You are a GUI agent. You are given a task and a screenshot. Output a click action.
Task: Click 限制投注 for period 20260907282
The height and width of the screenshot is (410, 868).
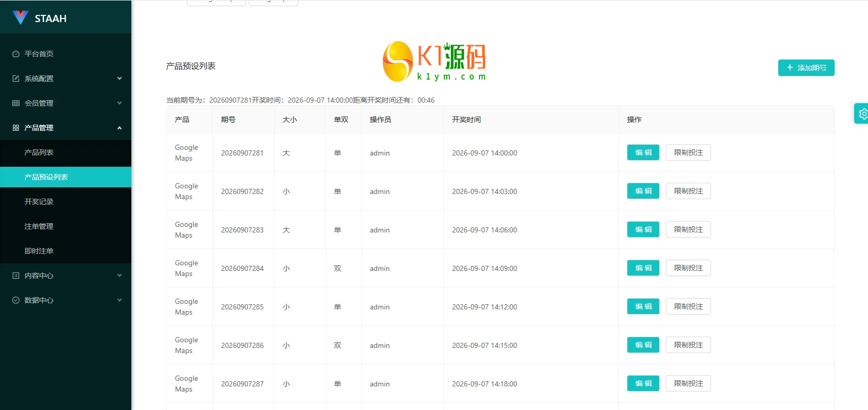point(688,191)
